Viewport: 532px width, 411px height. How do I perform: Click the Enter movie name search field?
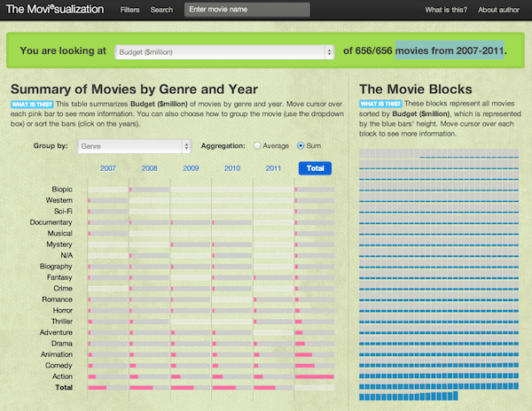[247, 10]
